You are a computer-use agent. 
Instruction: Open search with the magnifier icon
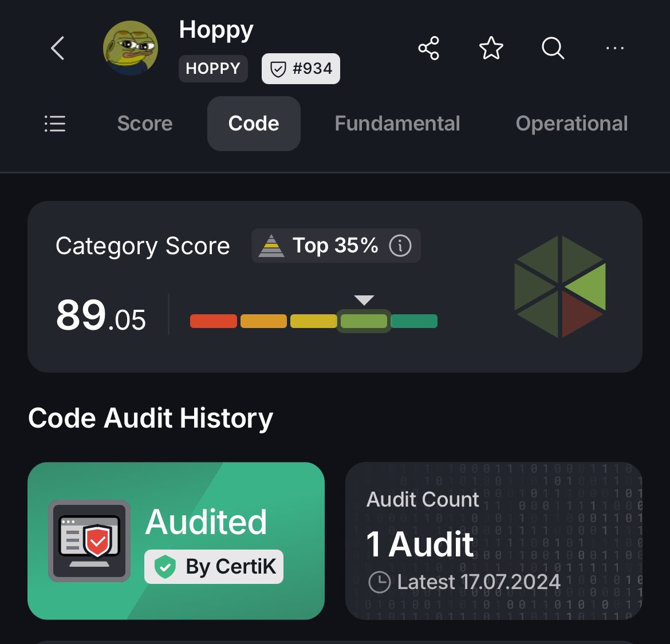[553, 48]
